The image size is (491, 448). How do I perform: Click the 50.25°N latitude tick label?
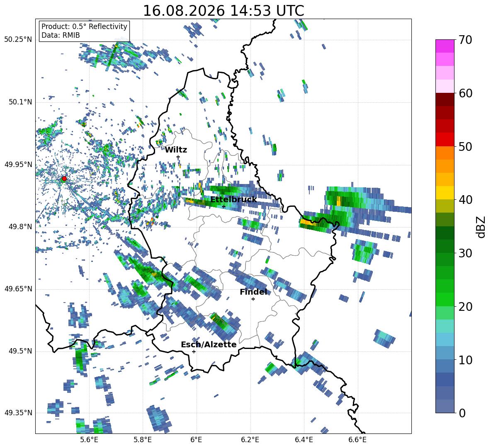tap(18, 40)
